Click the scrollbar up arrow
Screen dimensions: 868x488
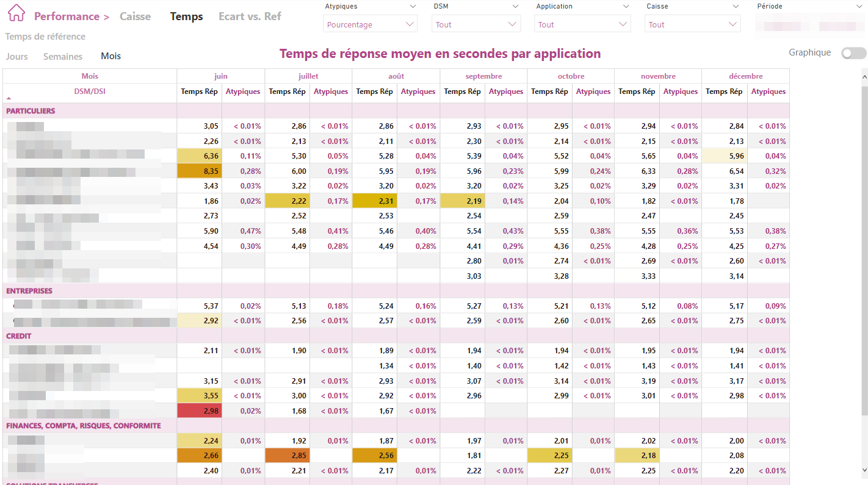tap(864, 77)
